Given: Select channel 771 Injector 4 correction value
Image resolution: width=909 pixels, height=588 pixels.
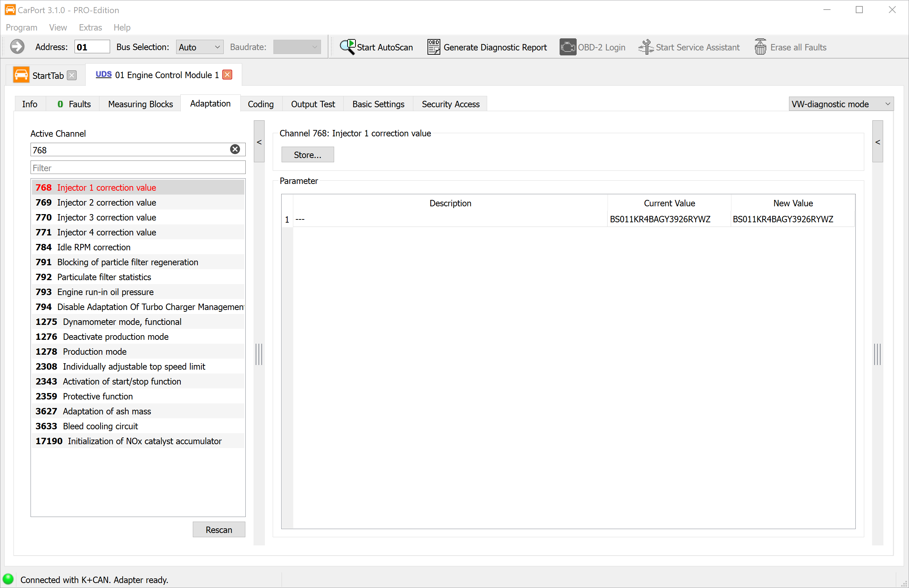Looking at the screenshot, I should coord(138,232).
